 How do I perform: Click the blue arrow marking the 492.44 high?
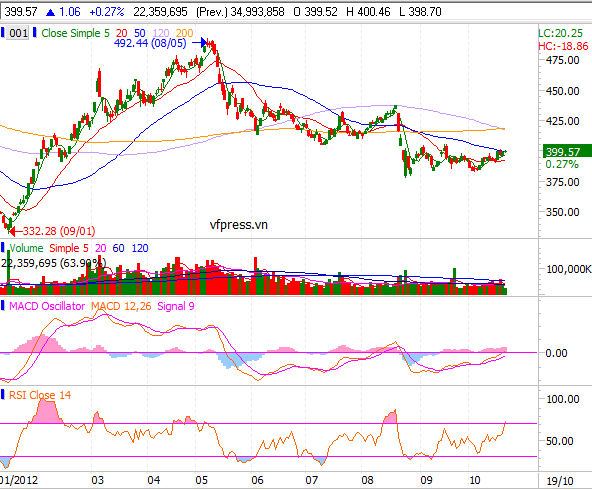pos(200,43)
